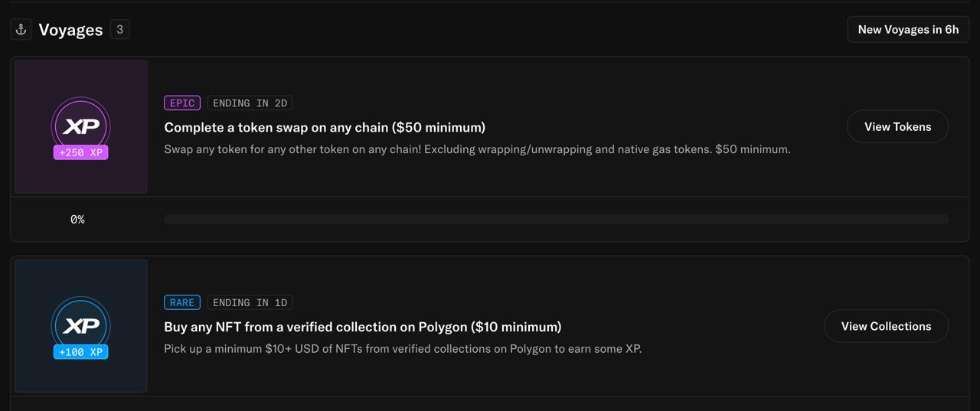Open the Buy any NFT on Polygon title
This screenshot has height=411, width=980.
363,327
